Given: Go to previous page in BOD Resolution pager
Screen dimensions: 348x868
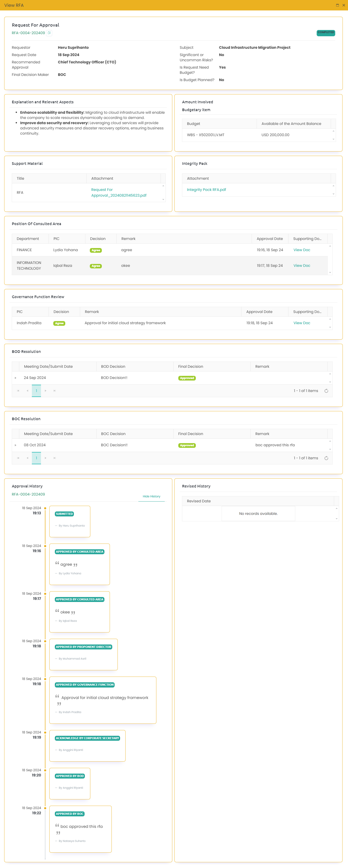Looking at the screenshot, I should [x=27, y=391].
